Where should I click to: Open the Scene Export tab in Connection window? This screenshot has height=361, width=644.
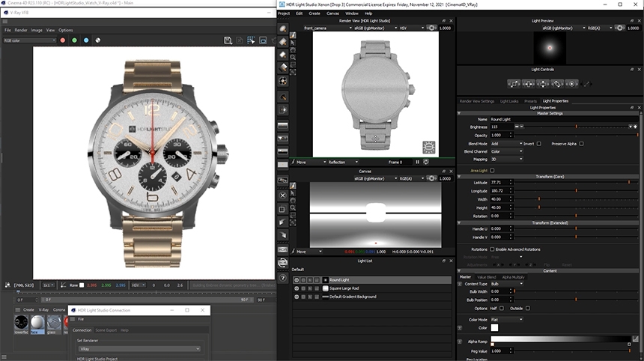point(106,330)
